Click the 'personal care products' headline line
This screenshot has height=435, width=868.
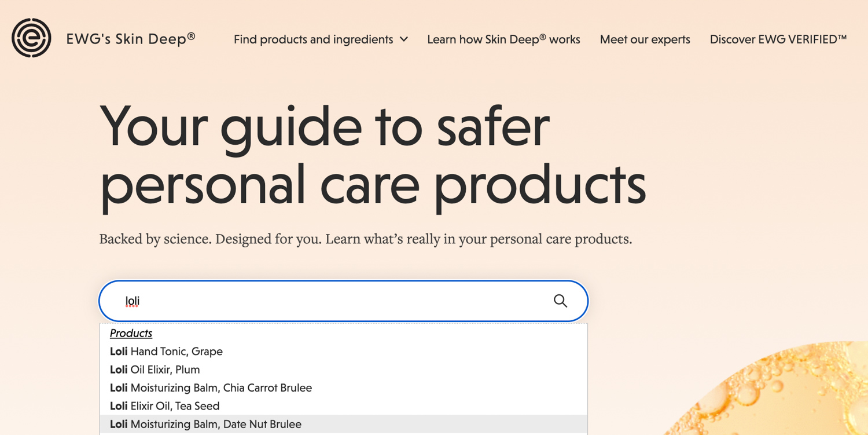(x=373, y=184)
